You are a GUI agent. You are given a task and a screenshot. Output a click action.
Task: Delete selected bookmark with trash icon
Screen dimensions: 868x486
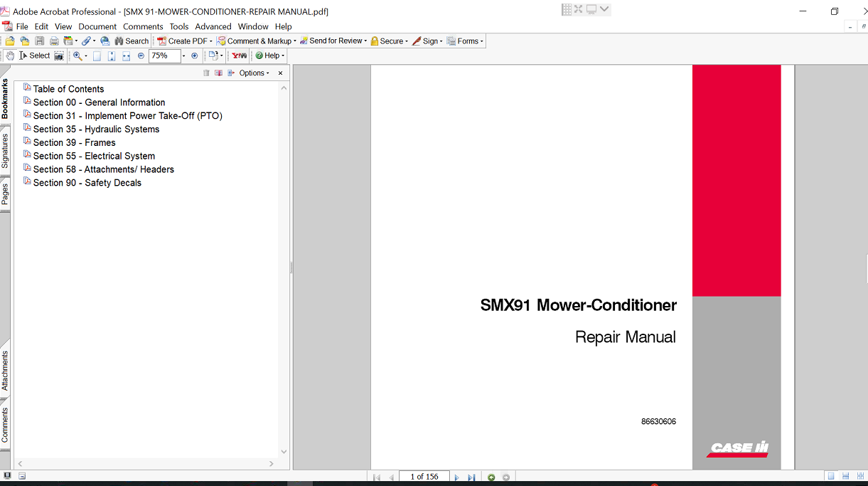pyautogui.click(x=206, y=73)
